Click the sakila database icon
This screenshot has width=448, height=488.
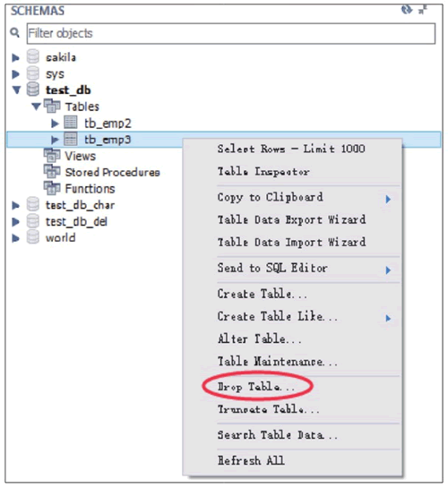pos(32,57)
